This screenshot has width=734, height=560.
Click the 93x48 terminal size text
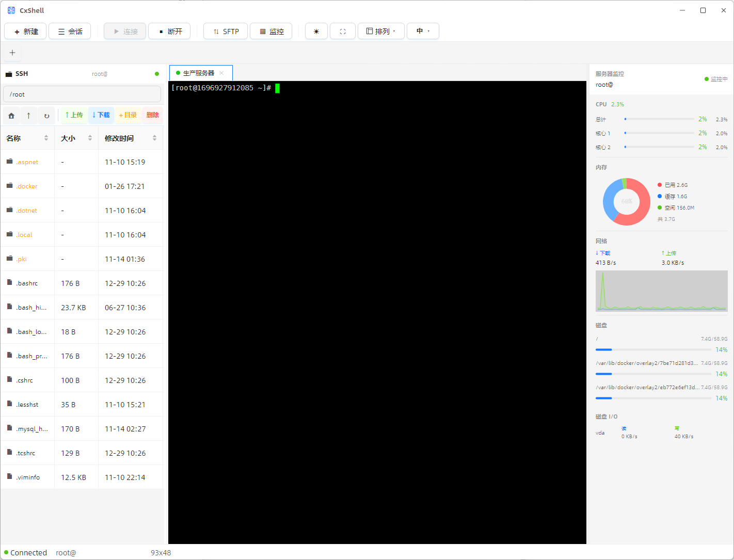coord(161,553)
